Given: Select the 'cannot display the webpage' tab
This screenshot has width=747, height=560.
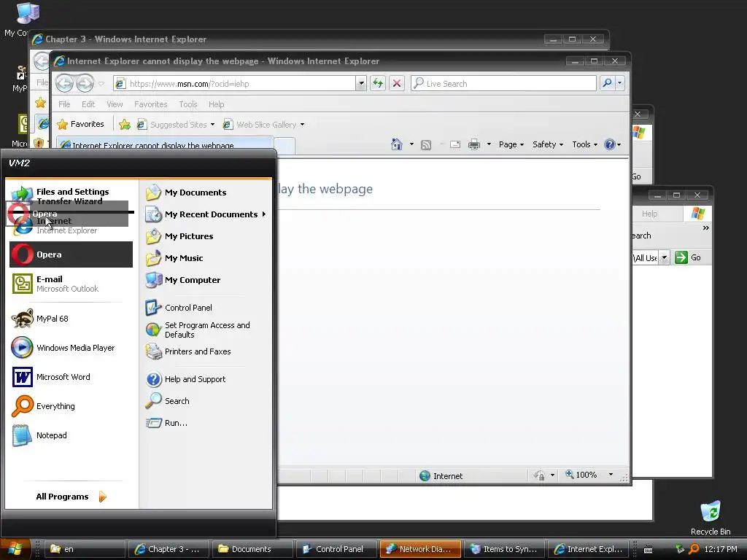Looking at the screenshot, I should point(164,145).
